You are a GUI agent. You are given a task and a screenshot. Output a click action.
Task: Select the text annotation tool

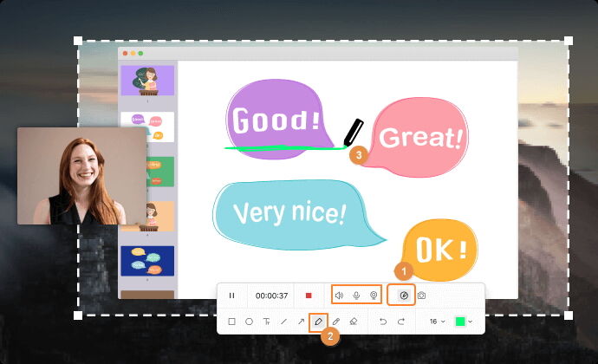tap(267, 322)
